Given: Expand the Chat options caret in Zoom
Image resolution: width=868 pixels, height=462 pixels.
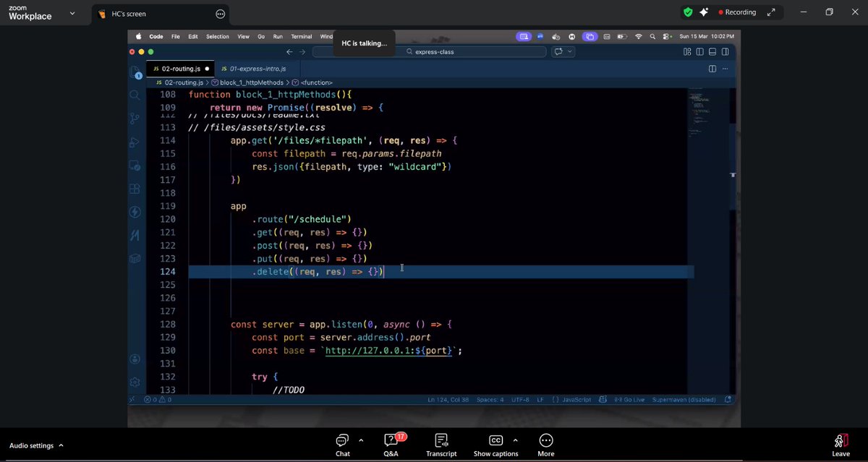Looking at the screenshot, I should click(360, 440).
